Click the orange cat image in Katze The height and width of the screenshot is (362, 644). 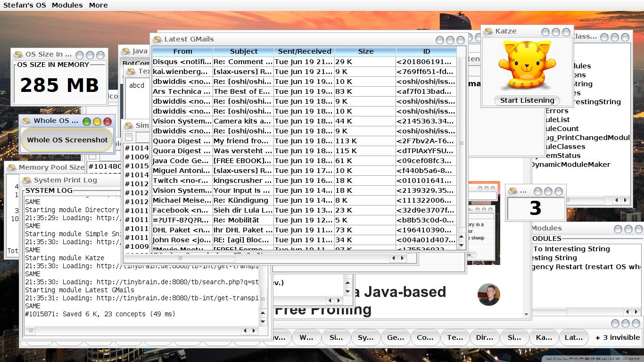point(527,65)
